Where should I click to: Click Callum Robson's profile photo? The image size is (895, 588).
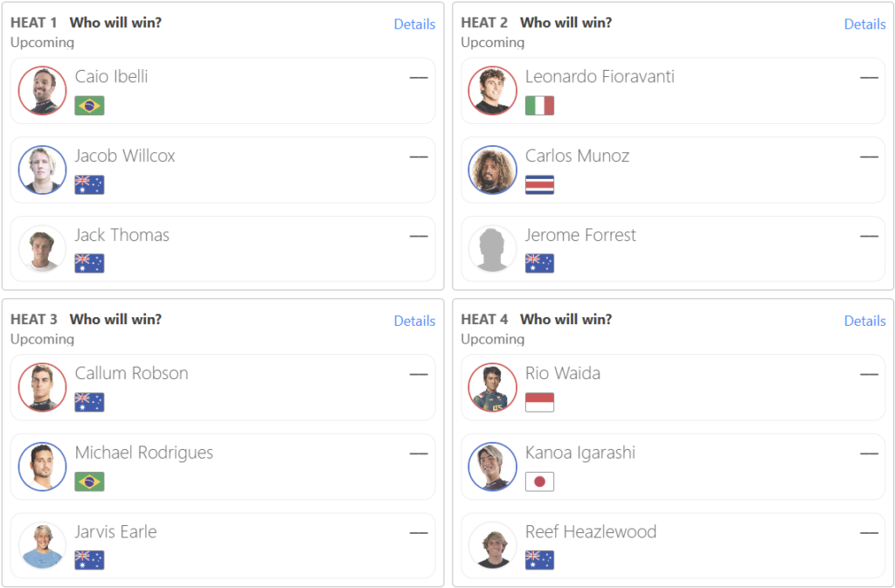(x=43, y=387)
